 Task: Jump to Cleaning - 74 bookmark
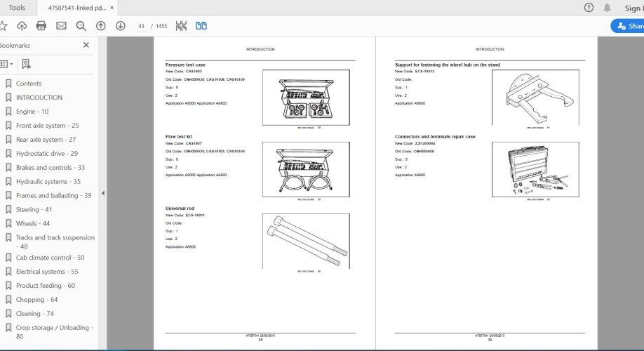[x=34, y=313]
